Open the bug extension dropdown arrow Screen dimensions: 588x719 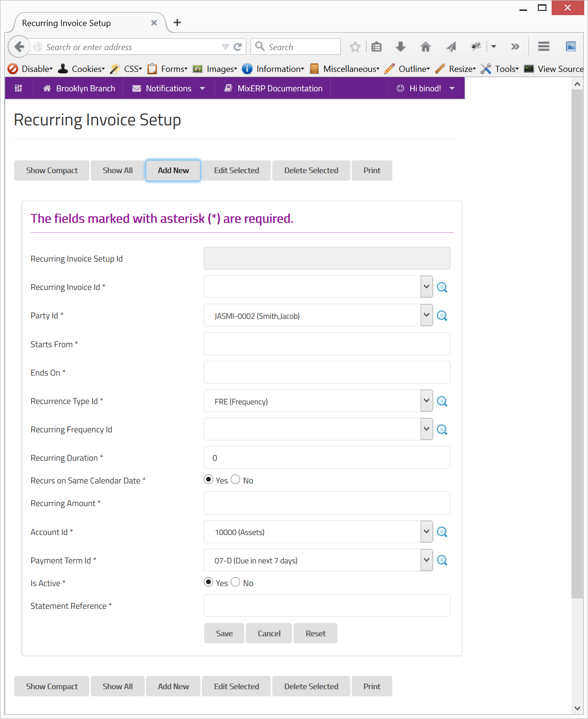point(493,46)
